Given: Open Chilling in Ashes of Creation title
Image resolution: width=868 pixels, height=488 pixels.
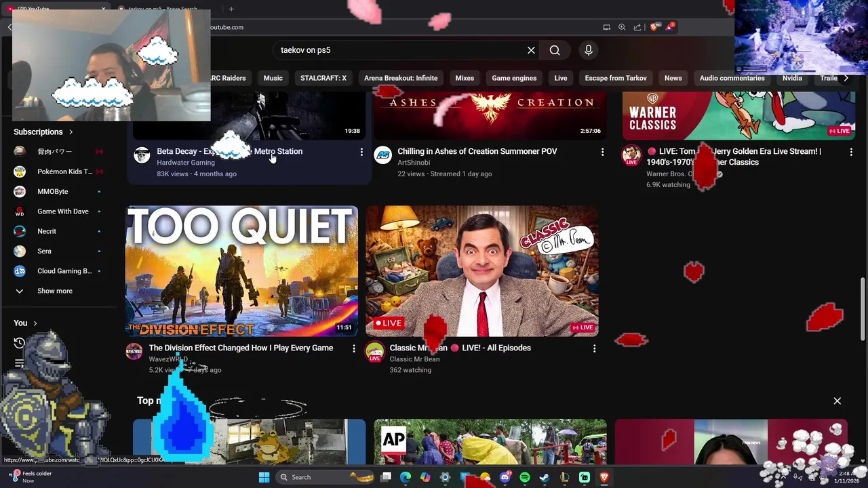Looking at the screenshot, I should 477,151.
